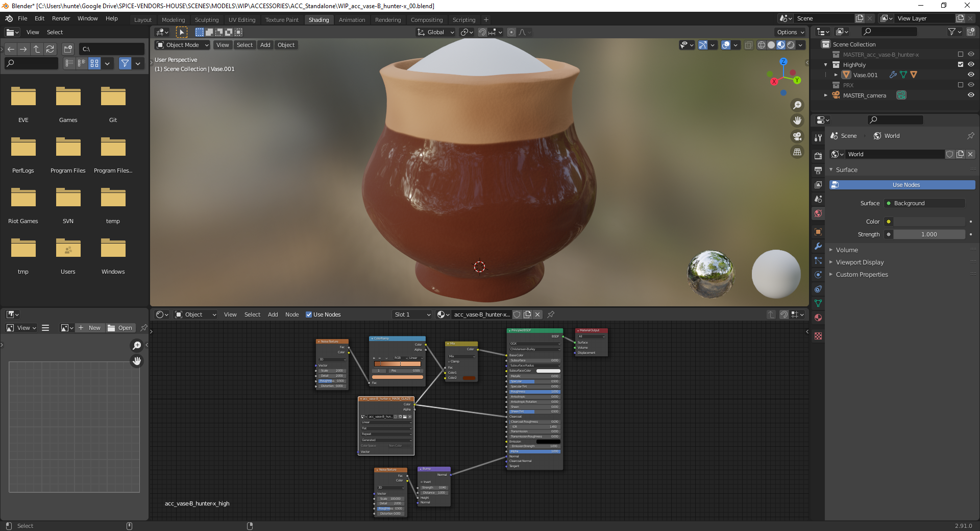
Task: Open the Object Mode dropdown
Action: (183, 45)
